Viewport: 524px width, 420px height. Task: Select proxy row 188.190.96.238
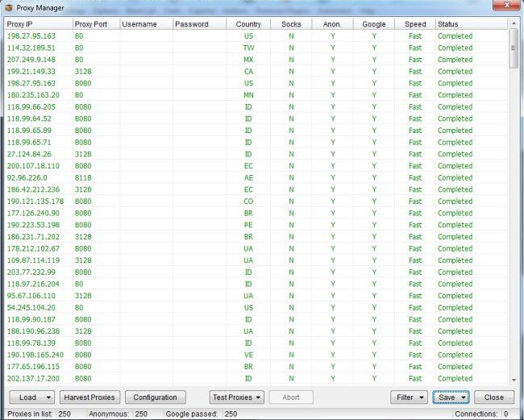pyautogui.click(x=256, y=331)
